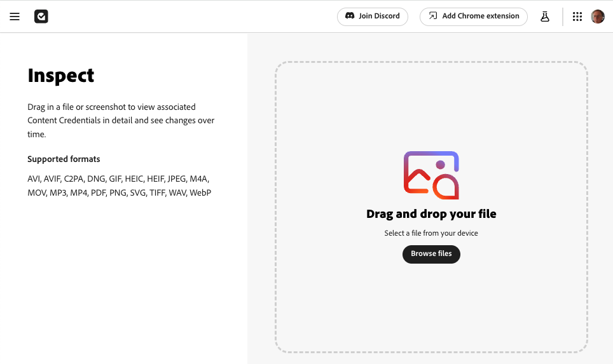Select Add Chrome extension button text
The image size is (613, 364).
coord(481,16)
